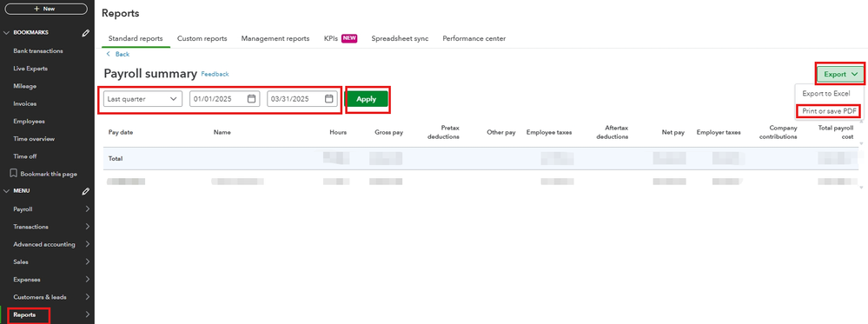Switch to the Standard reports tab
The width and height of the screenshot is (868, 324).
[x=136, y=39]
